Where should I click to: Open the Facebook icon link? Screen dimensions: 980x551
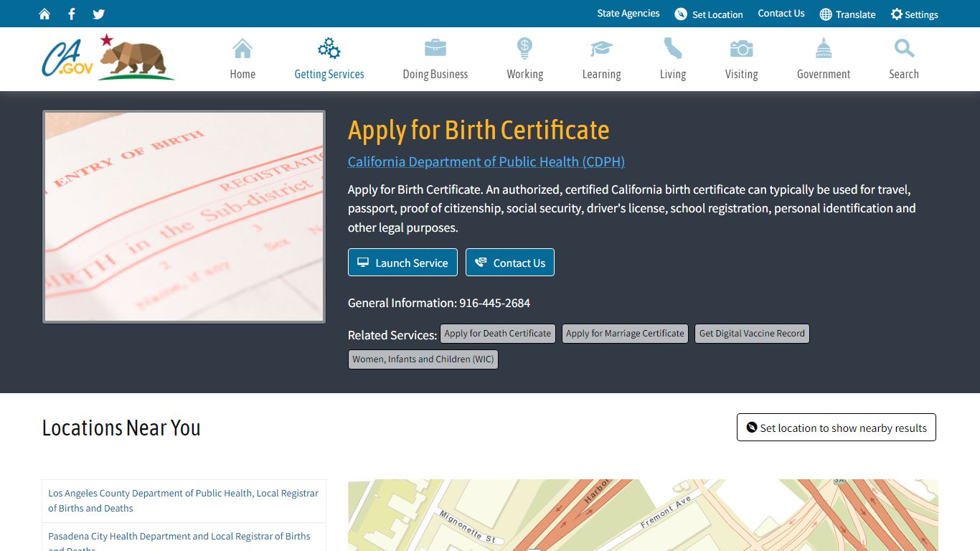(72, 14)
